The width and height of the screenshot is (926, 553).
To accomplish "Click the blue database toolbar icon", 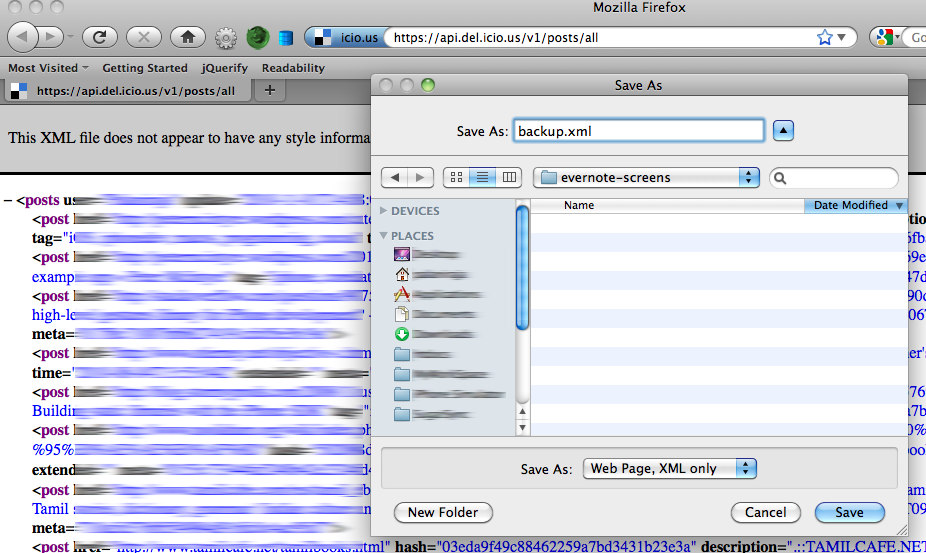I will 286,38.
